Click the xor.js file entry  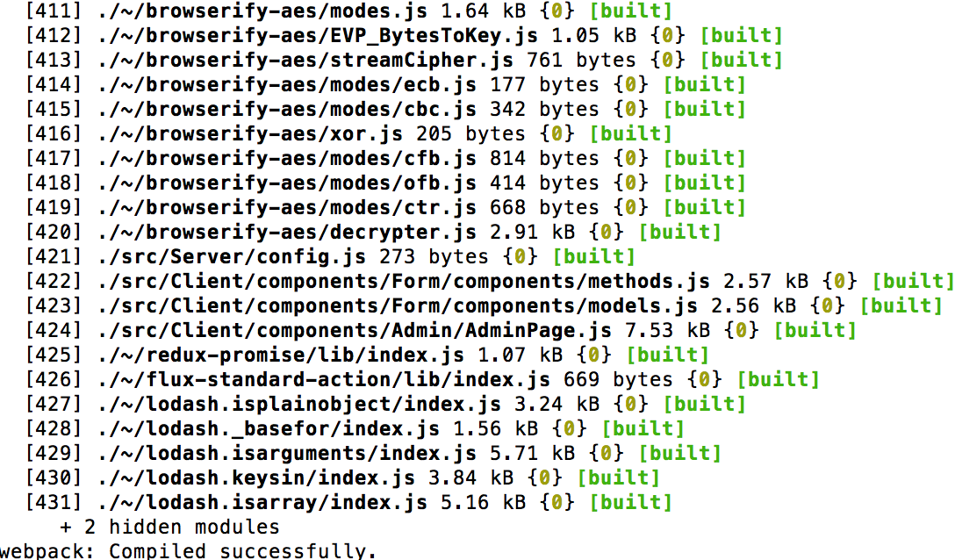click(x=249, y=134)
